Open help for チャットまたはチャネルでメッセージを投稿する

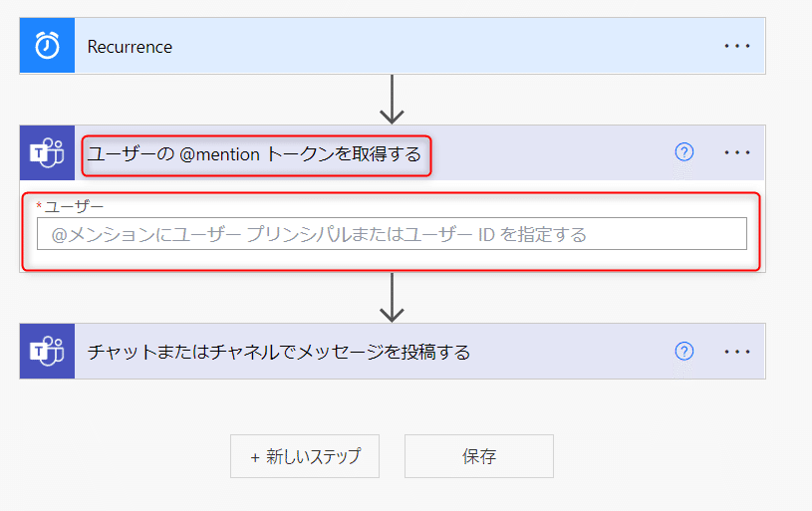pyautogui.click(x=684, y=351)
